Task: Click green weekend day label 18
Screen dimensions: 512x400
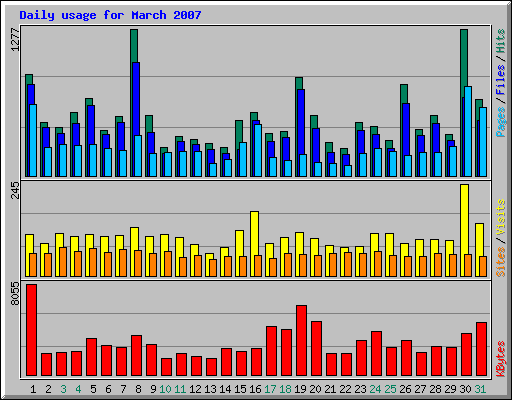Action: [285, 389]
